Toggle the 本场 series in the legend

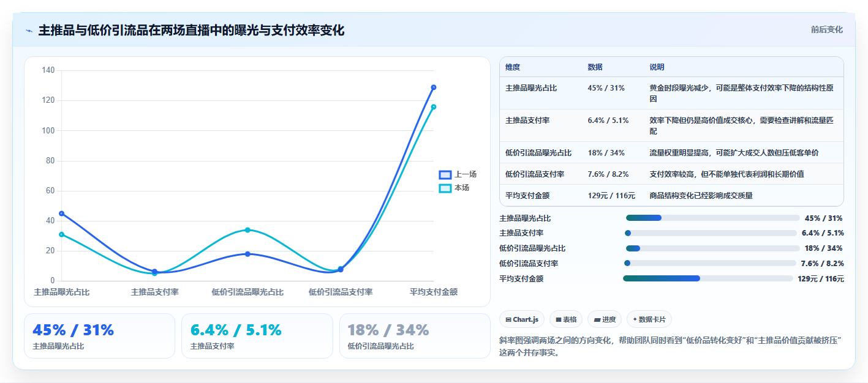(x=455, y=188)
